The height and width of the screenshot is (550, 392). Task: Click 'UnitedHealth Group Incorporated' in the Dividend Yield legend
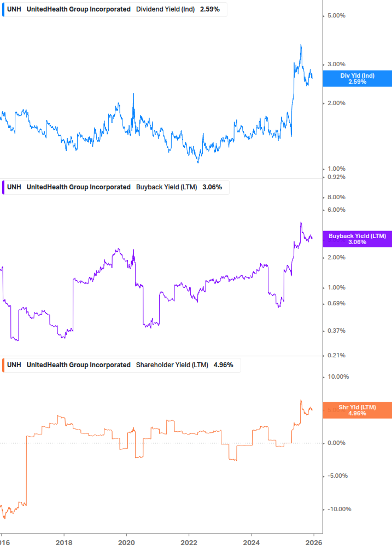tap(79, 9)
